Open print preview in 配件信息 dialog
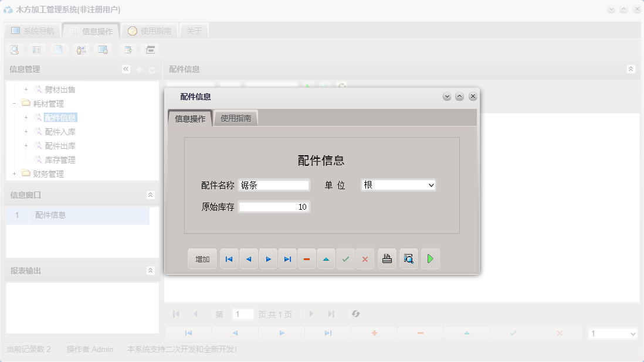Image resolution: width=644 pixels, height=362 pixels. [x=408, y=258]
